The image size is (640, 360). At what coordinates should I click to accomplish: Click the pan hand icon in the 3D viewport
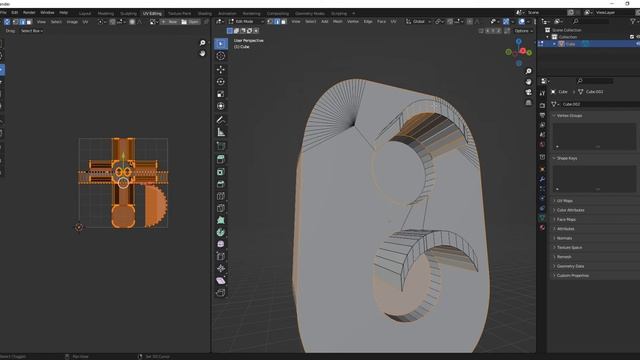coord(529,82)
